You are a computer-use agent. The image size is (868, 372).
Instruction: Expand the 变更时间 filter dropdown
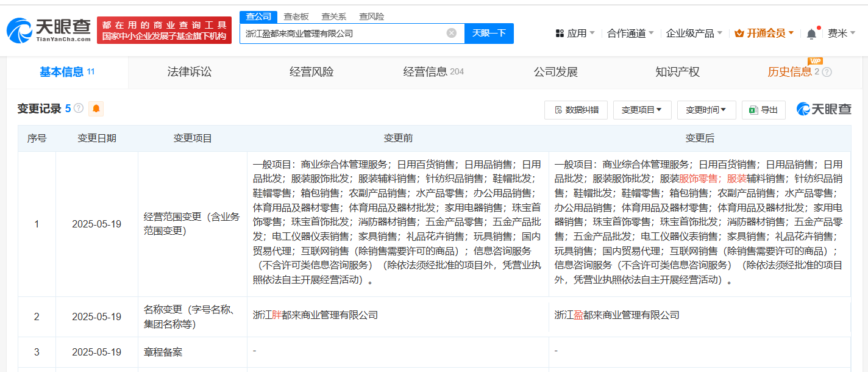[706, 110]
